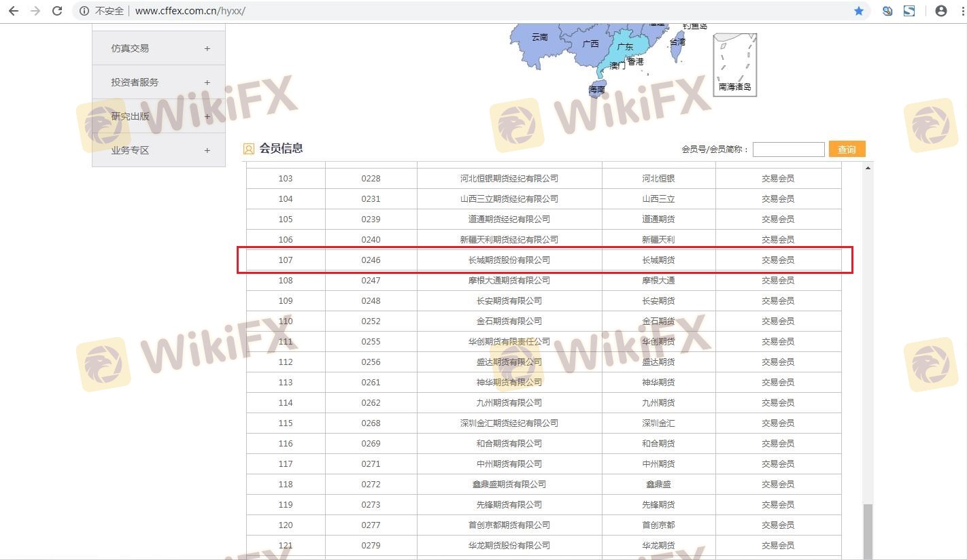Image resolution: width=967 pixels, height=560 pixels.
Task: Click the browser back arrow
Action: tap(14, 11)
